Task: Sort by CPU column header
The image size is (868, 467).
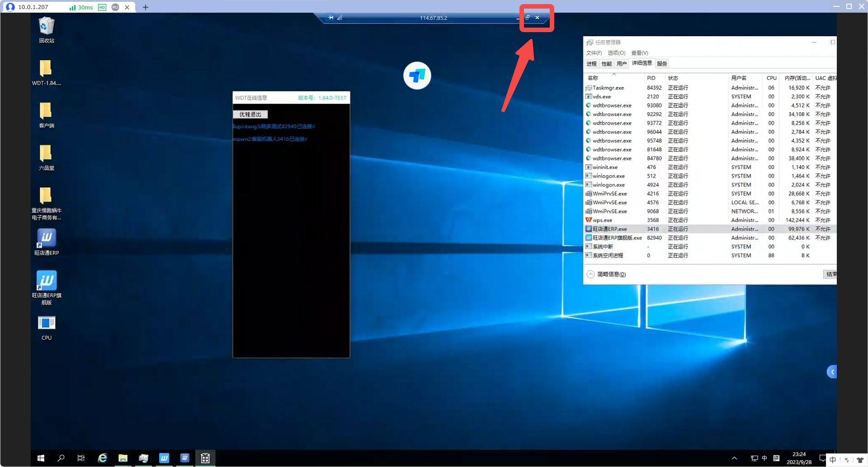Action: tap(771, 78)
